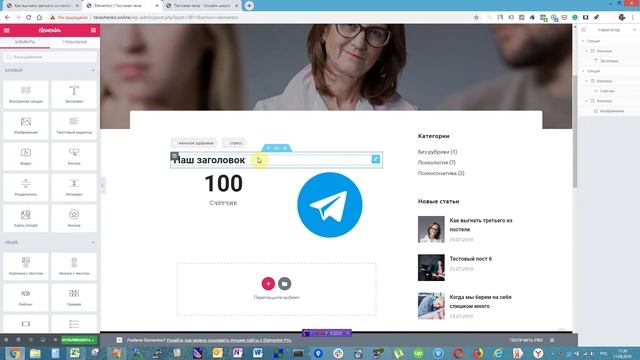Click the 'Получить Pro' link
640x360 pixels.
coord(526,340)
